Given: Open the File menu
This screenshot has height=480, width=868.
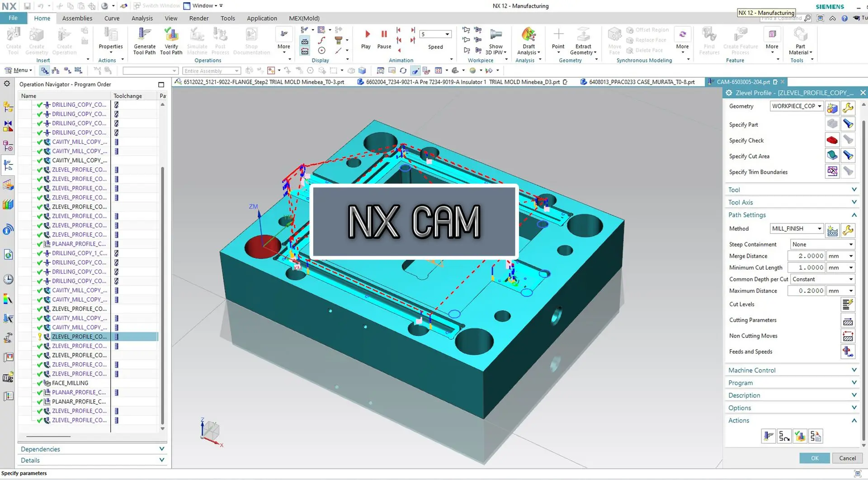Looking at the screenshot, I should click(13, 18).
